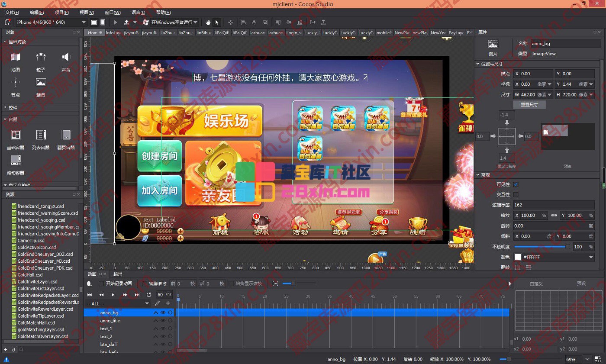
Task: Hide the text_1 layer with eye icon
Action: [x=163, y=329]
